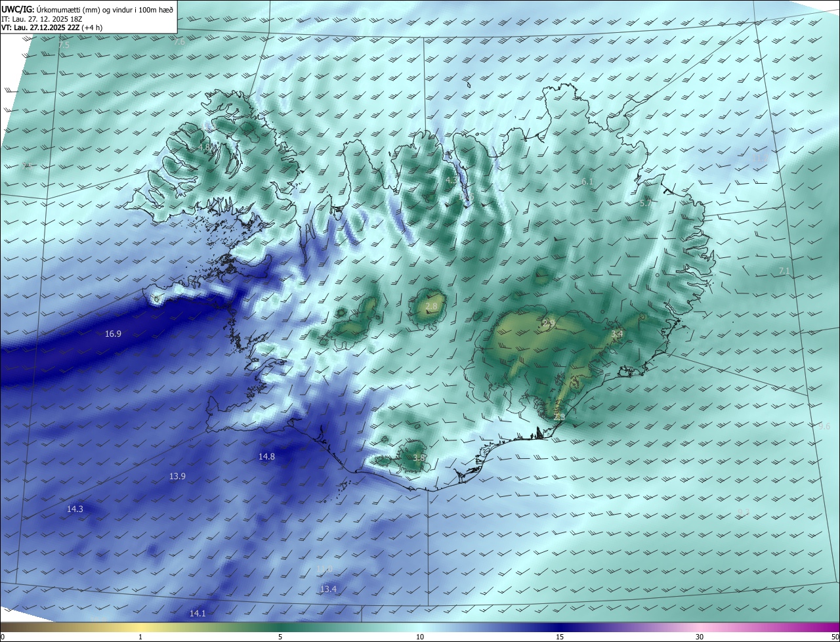Click the 4.8 value over the Westfjords

pyautogui.click(x=204, y=148)
